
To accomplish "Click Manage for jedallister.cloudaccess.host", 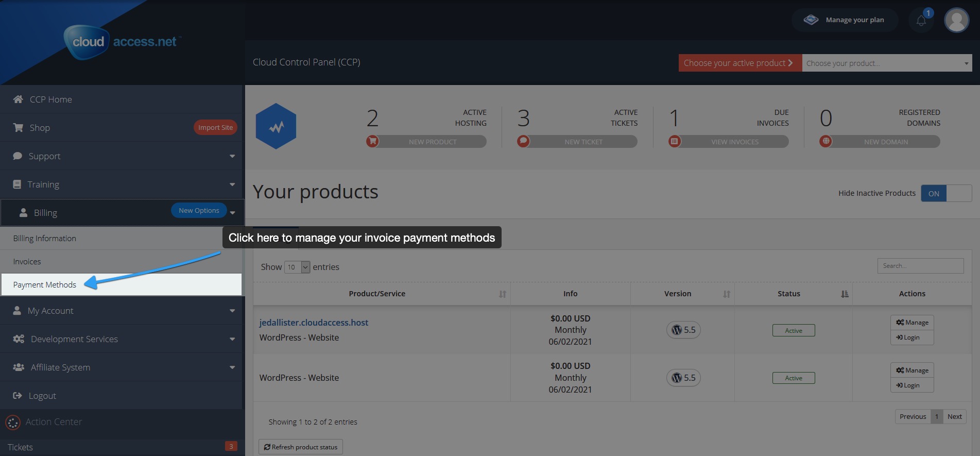I will point(912,322).
